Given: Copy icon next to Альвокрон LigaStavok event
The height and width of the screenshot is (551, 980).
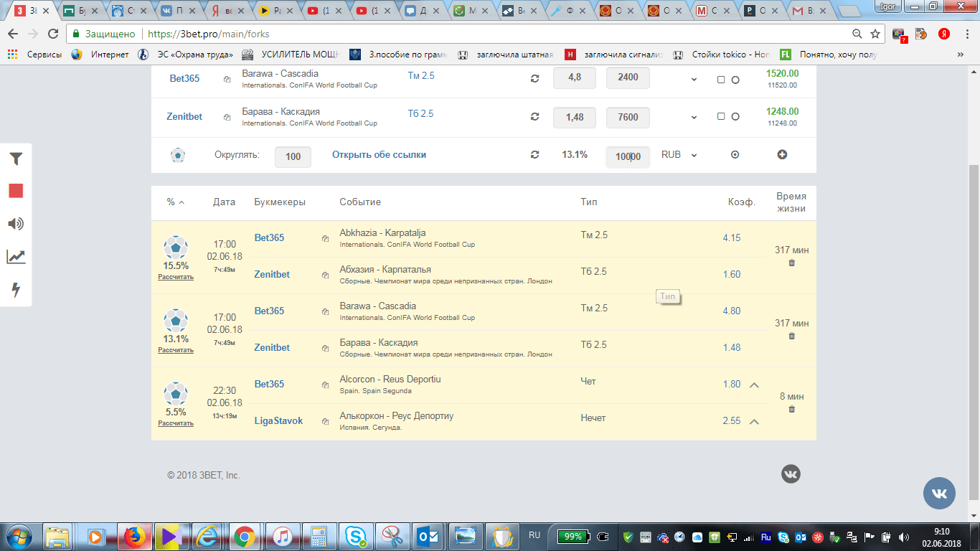Looking at the screenshot, I should pos(325,421).
